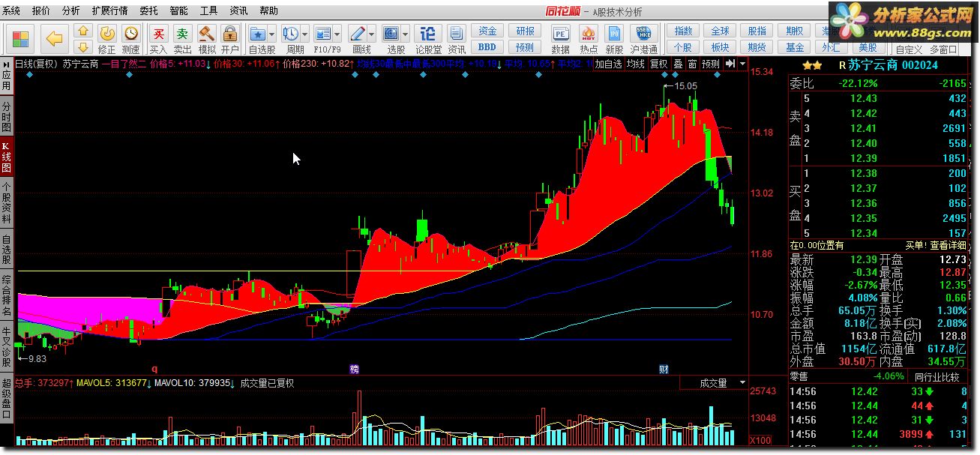The height and width of the screenshot is (455, 980).
Task: Open the 自选股 star folder icon
Action: [x=258, y=34]
